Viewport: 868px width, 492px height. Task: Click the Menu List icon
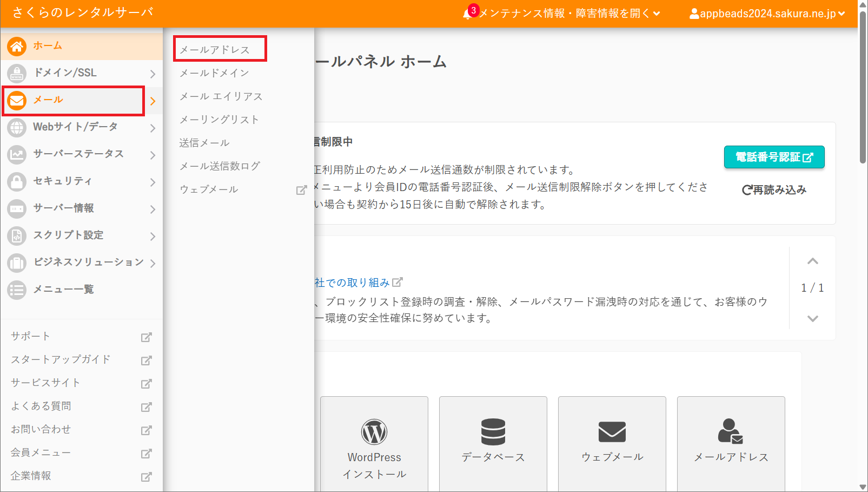click(17, 290)
